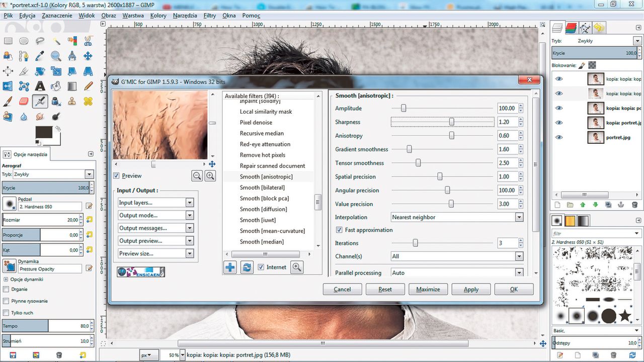Select the Bucket Fill tool
The image size is (644, 362).
(56, 86)
